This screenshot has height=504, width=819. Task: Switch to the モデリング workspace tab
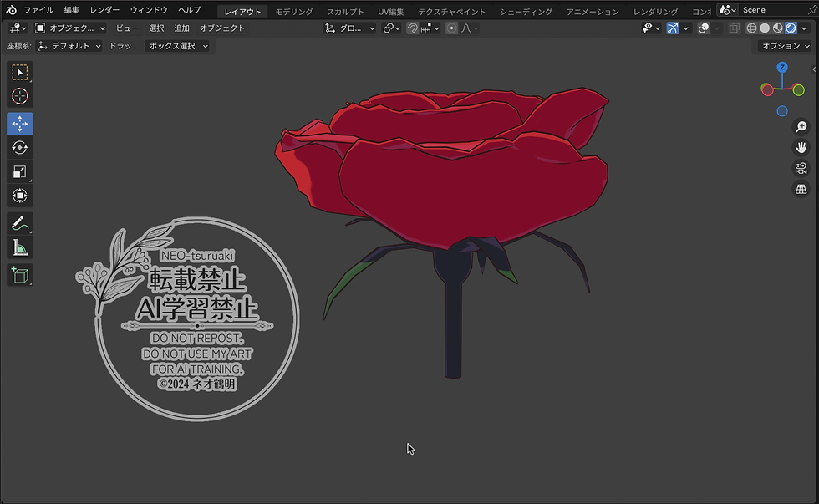tap(294, 11)
